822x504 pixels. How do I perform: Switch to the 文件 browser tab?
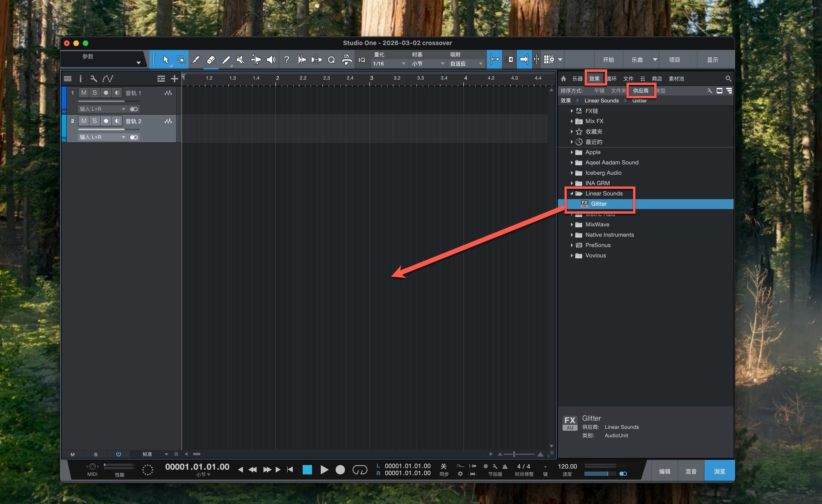[x=628, y=79]
